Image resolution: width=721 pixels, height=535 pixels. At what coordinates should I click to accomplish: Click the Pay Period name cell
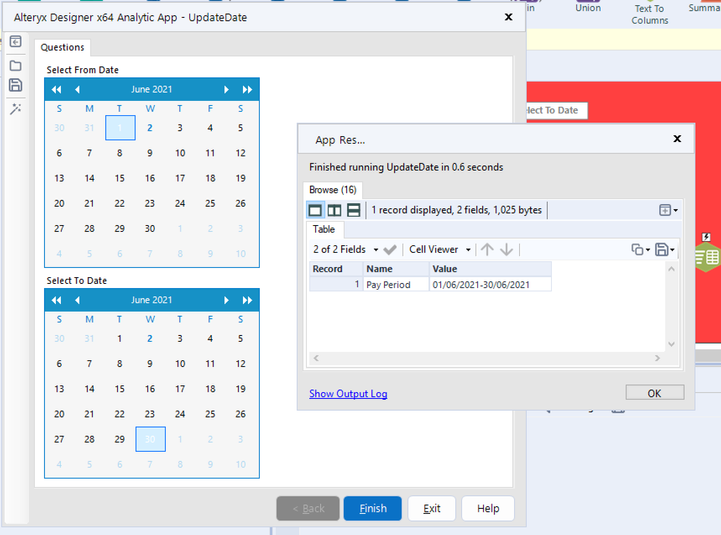[395, 285]
